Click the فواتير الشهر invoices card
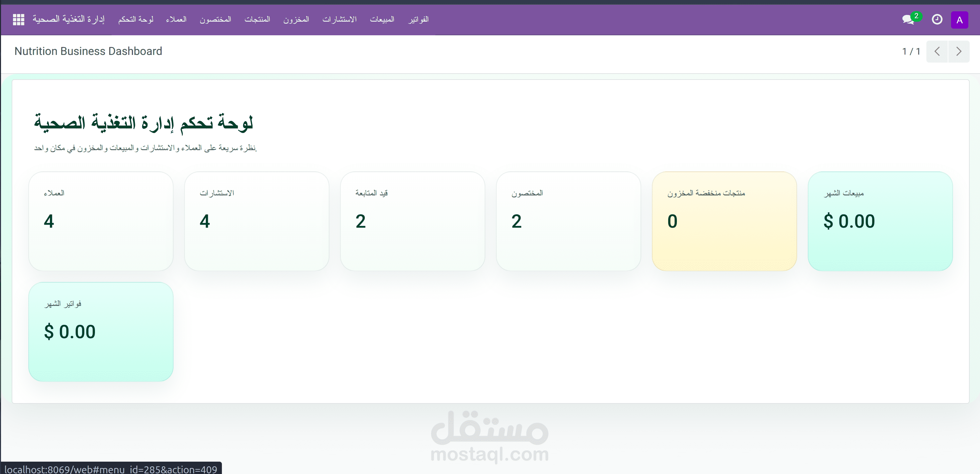This screenshot has width=980, height=474. click(101, 332)
